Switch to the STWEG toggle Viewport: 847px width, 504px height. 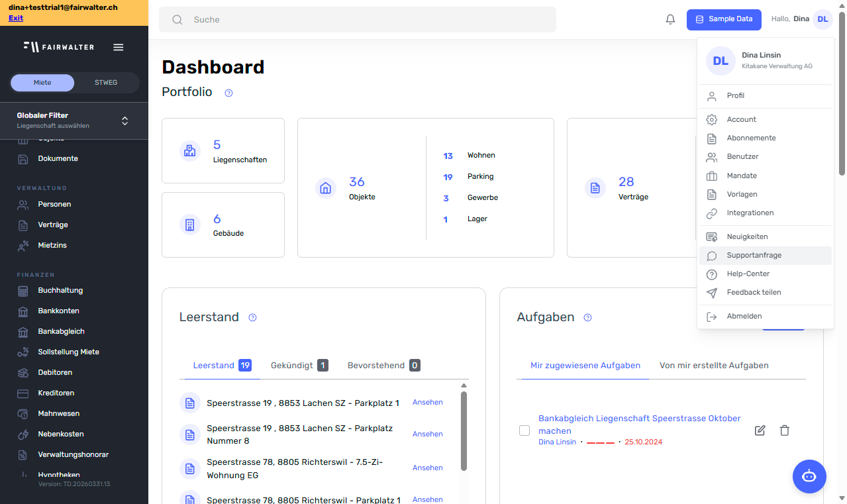coord(105,82)
